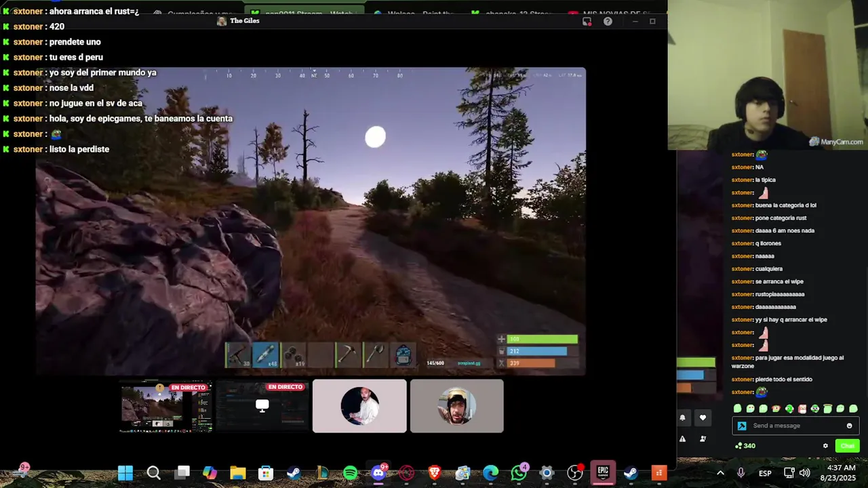868x488 pixels.
Task: Click the webcam feed with ManyCam watermark
Action: pyautogui.click(x=768, y=75)
